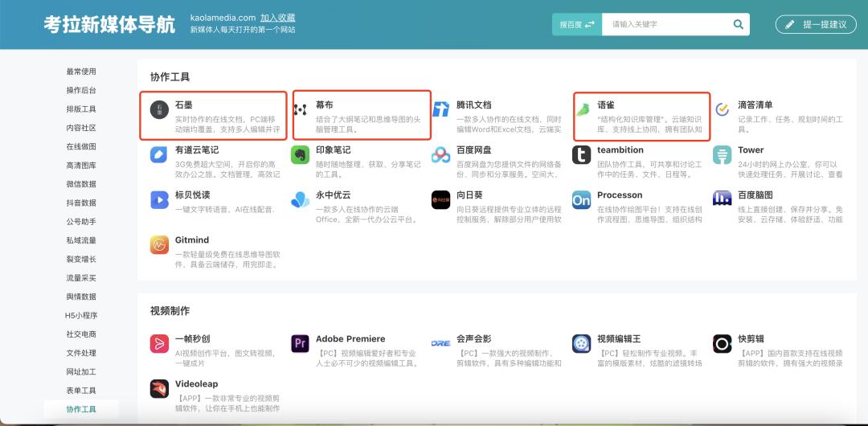Click the search magnifier icon
Screen dimensions: 868x426
pos(738,24)
